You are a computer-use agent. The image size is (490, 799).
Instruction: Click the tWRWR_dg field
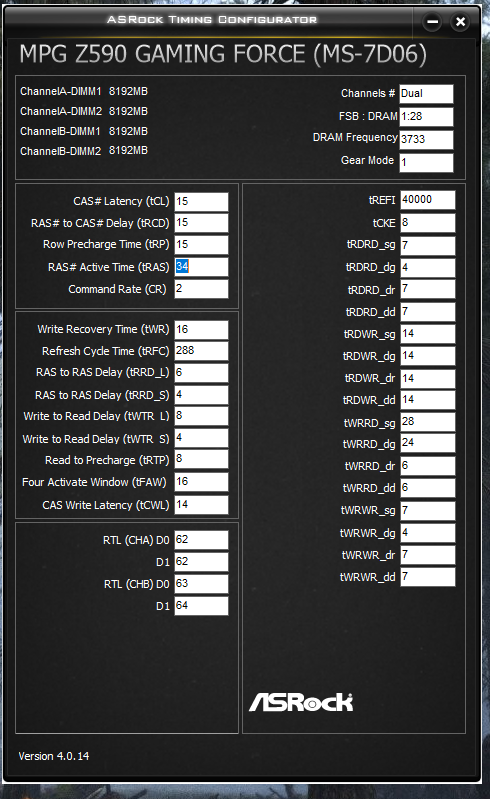point(428,533)
